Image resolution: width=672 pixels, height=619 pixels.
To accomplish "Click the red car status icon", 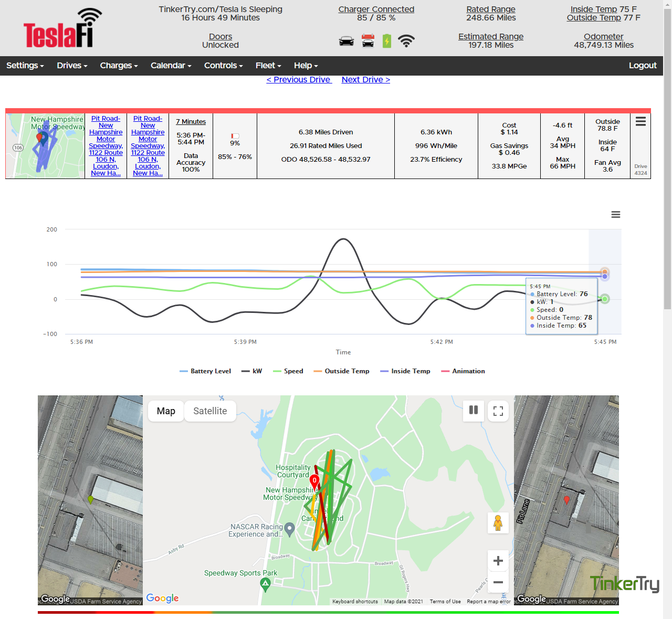I will pyautogui.click(x=368, y=41).
